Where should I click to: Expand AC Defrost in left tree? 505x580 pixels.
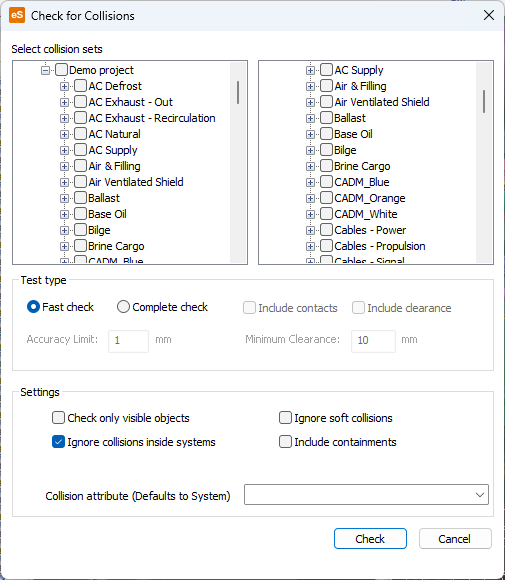click(x=64, y=87)
